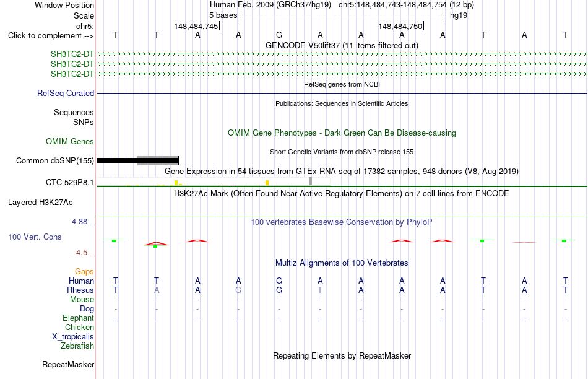Click the Mouse species label
Viewport: 588px width, 379px height.
click(82, 300)
